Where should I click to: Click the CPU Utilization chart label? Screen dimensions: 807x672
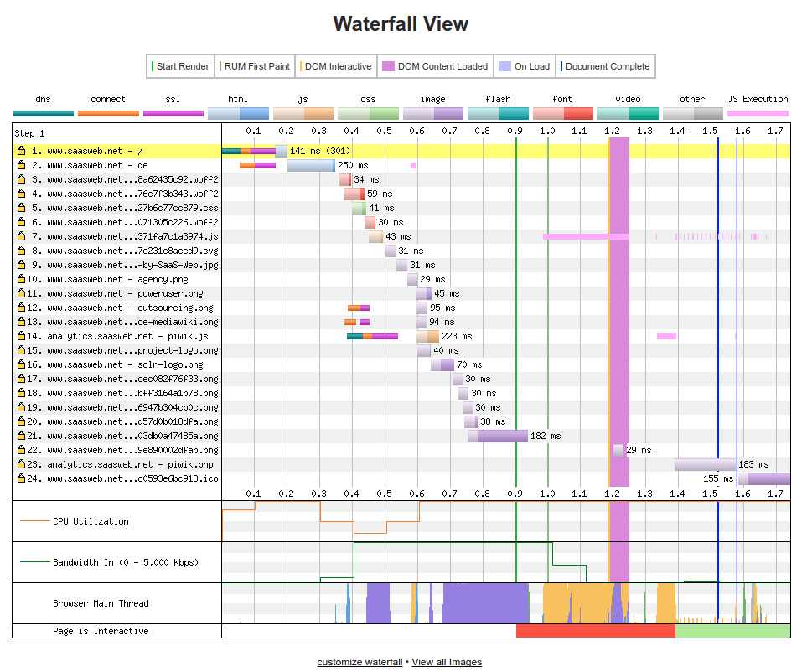coord(91,521)
